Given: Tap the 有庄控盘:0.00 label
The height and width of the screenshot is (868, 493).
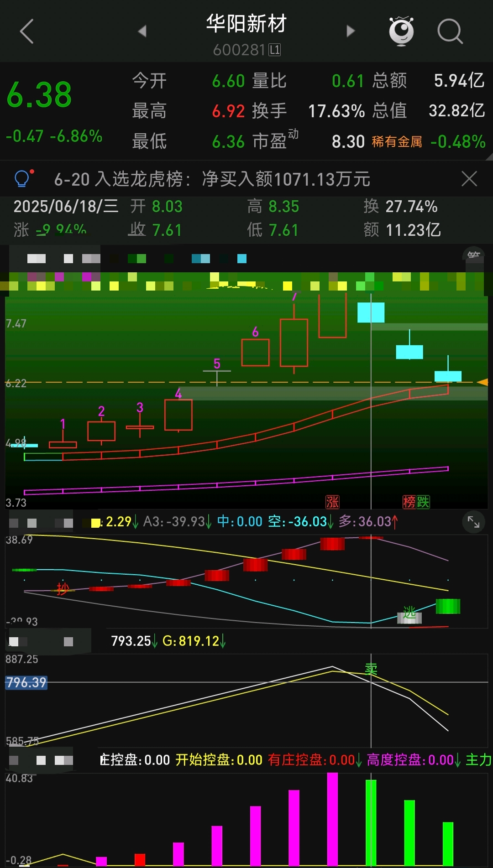Looking at the screenshot, I should [x=315, y=760].
